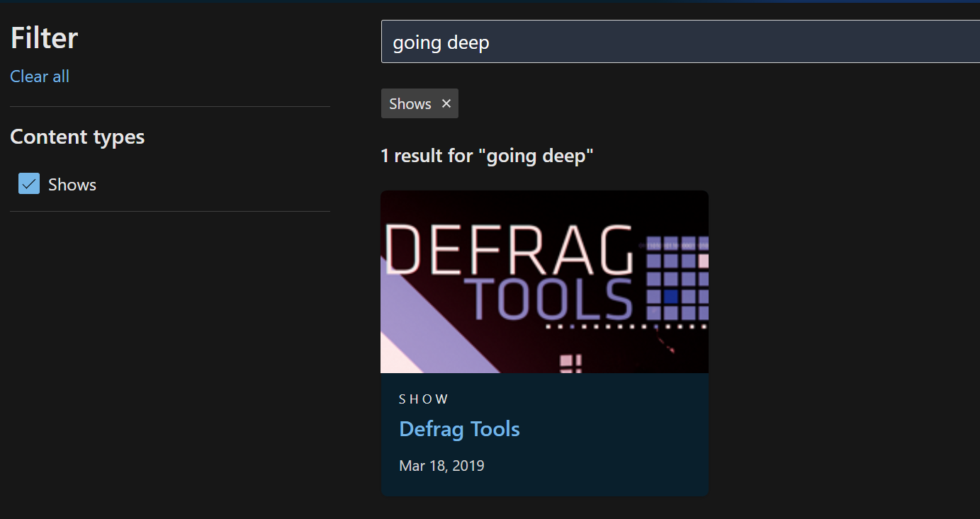
Task: Uncheck the Shows content type checkbox
Action: coord(29,184)
